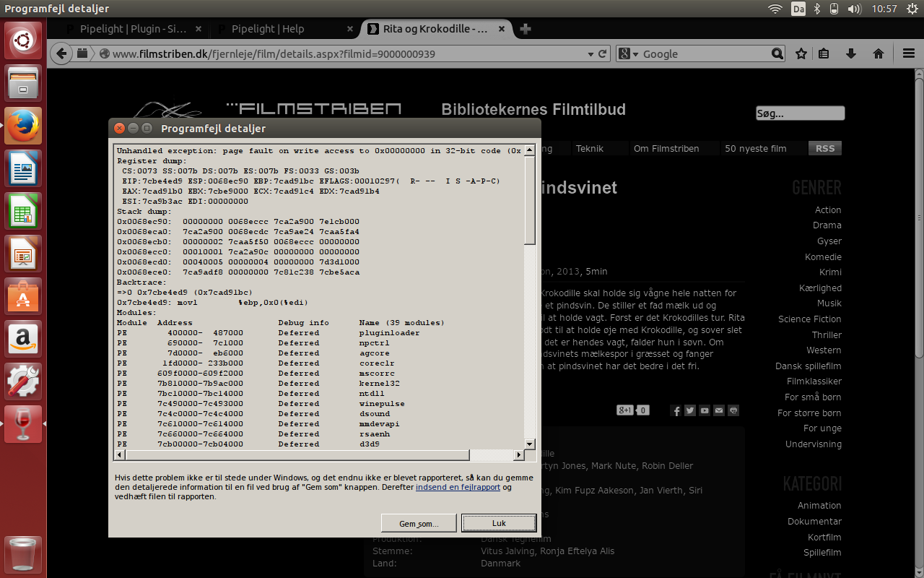Open the Wi-Fi network indicator
Viewport: 924px width, 578px height.
[x=775, y=9]
